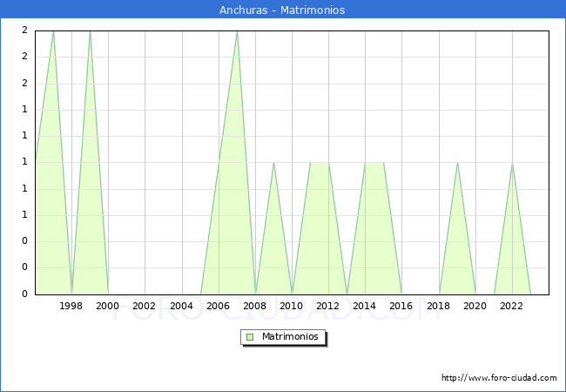Click the 2002 year label
566x392 pixels.
click(x=145, y=306)
